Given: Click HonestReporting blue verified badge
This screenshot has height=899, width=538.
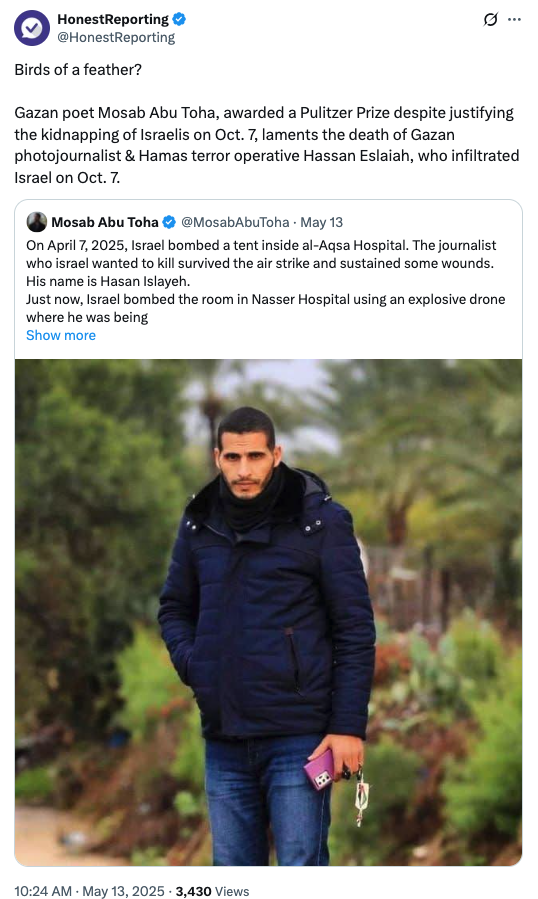Looking at the screenshot, I should 179,19.
